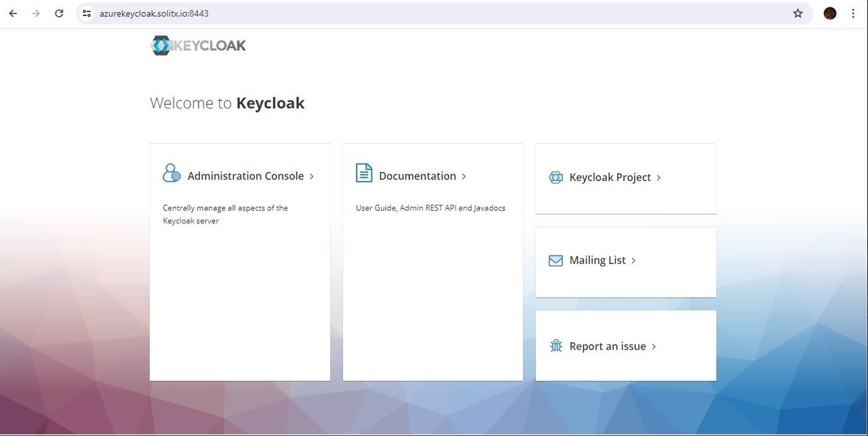View site information icon in address bar
The height and width of the screenshot is (436, 868).
click(x=86, y=14)
